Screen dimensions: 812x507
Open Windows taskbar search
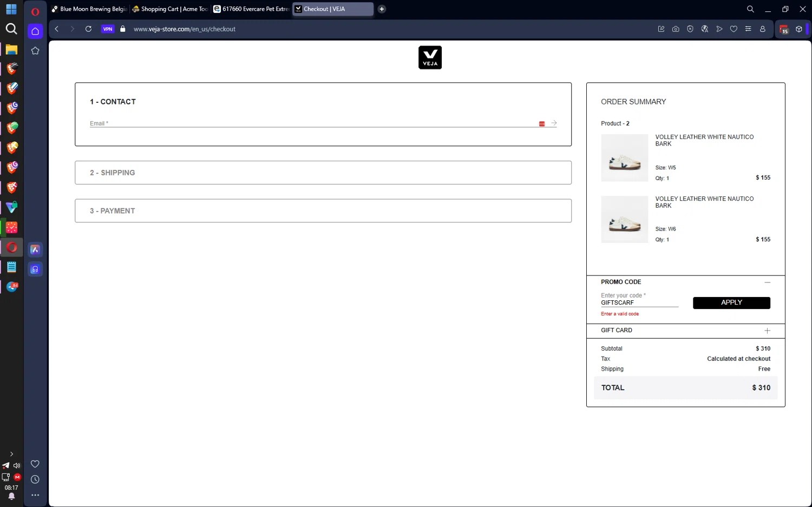(11, 29)
